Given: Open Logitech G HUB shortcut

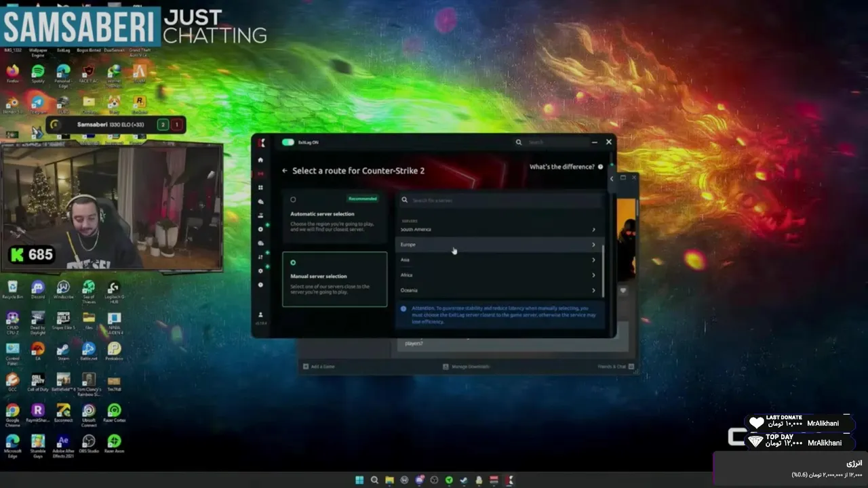Looking at the screenshot, I should [x=114, y=291].
